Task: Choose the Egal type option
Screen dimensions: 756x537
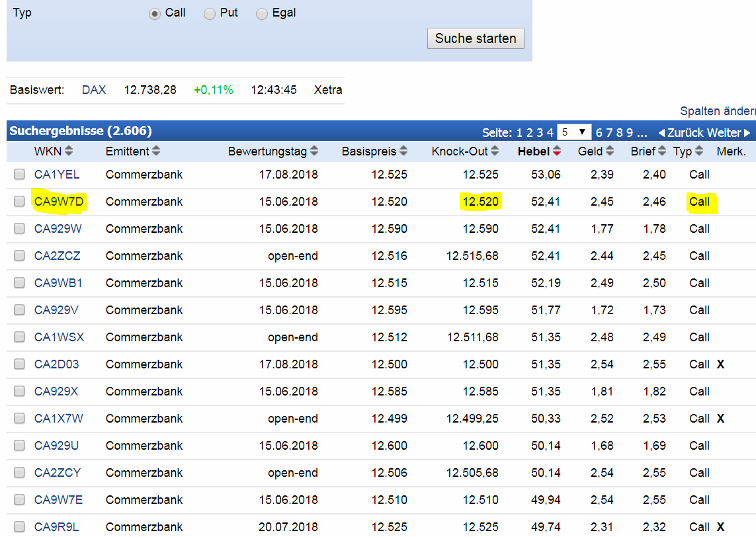Action: click(261, 13)
